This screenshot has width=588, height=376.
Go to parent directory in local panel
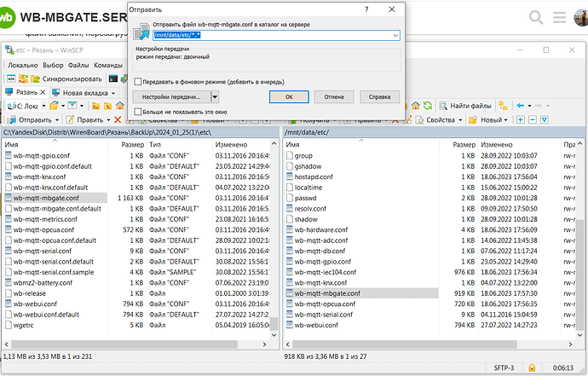pyautogui.click(x=95, y=107)
